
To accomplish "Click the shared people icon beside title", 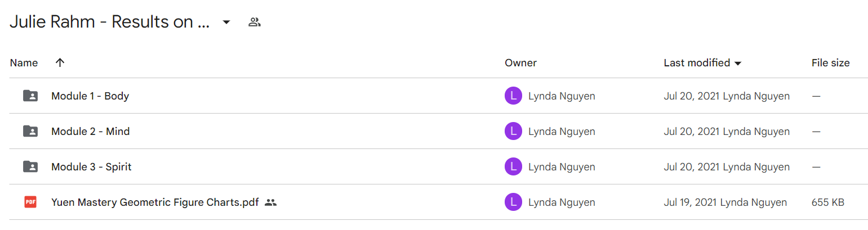I will pos(255,22).
